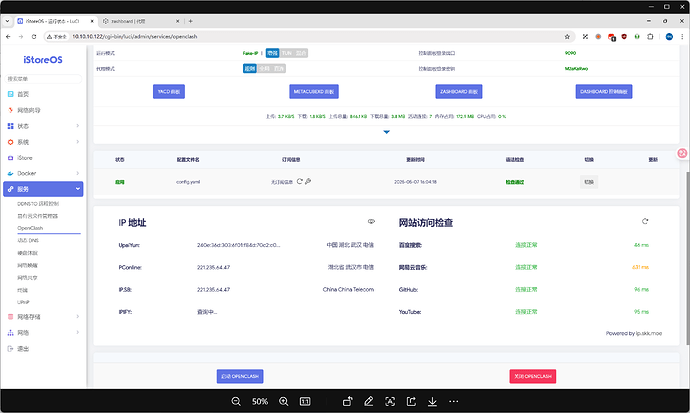Image resolution: width=690 pixels, height=413 pixels.
Task: Open the DASHBOARD control panel button
Action: [604, 91]
